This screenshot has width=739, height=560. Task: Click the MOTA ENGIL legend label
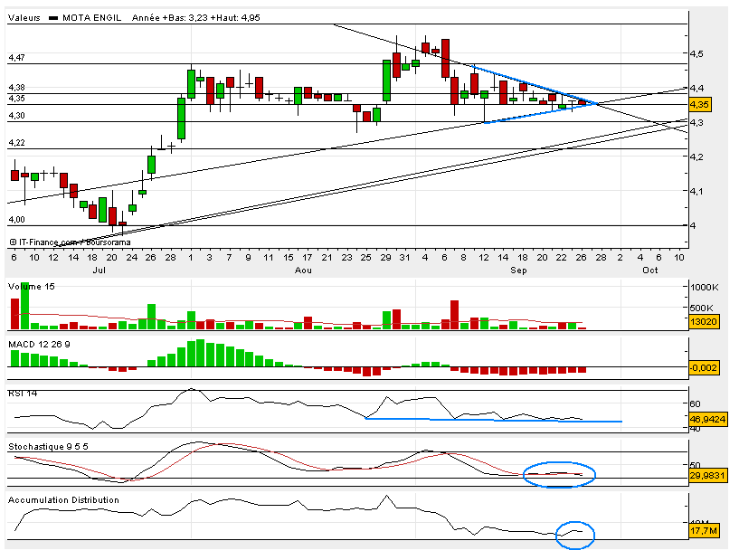(x=91, y=18)
